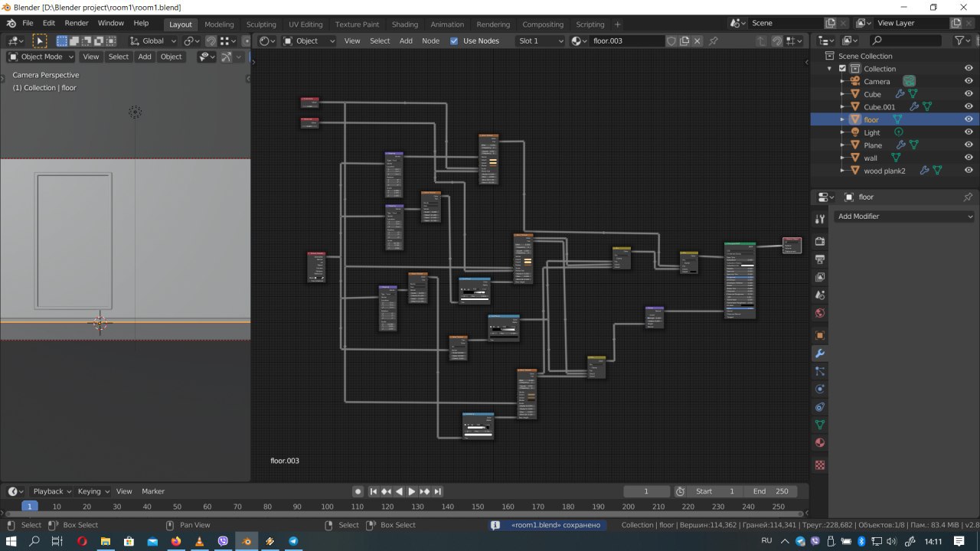Image resolution: width=980 pixels, height=551 pixels.
Task: Open the Add Modifier dropdown
Action: click(x=903, y=217)
